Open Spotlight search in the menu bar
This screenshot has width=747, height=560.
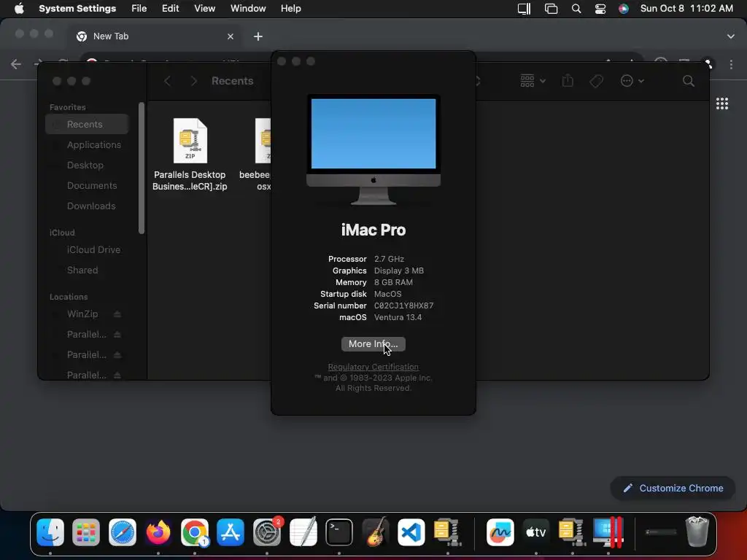click(576, 9)
